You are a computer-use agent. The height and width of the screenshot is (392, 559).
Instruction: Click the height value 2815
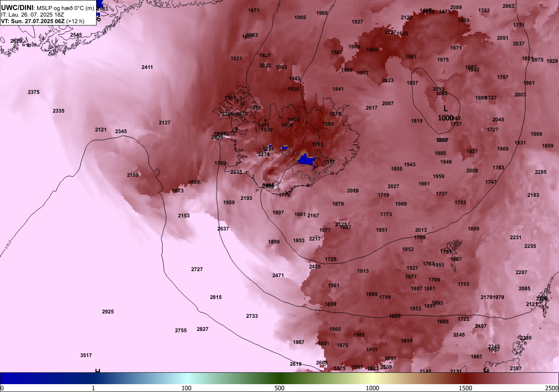[216, 297]
